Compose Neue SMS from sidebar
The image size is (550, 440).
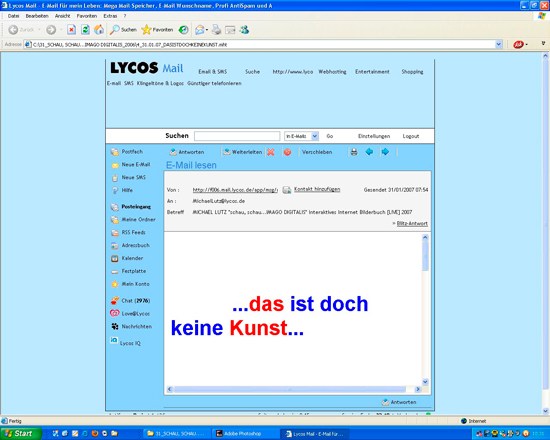point(128,178)
